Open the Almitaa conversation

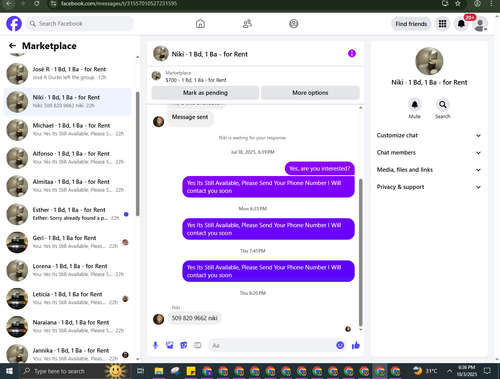coord(67,186)
